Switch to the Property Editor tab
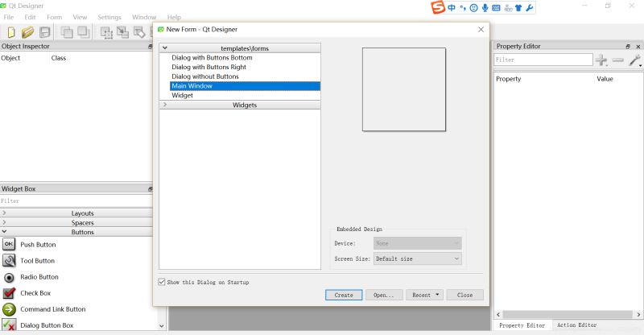644x335 pixels. click(522, 325)
